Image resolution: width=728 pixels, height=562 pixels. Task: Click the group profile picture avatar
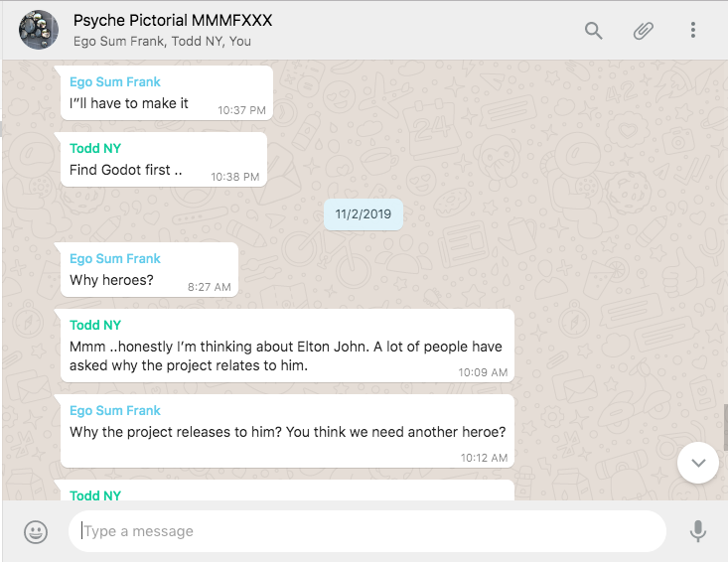point(38,30)
